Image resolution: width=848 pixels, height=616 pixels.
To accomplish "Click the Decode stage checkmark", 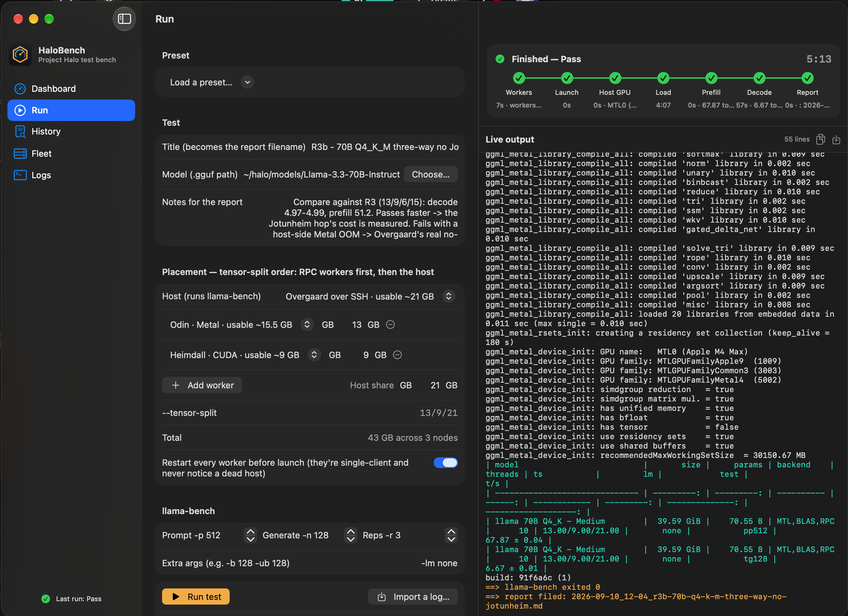I will pyautogui.click(x=759, y=78).
